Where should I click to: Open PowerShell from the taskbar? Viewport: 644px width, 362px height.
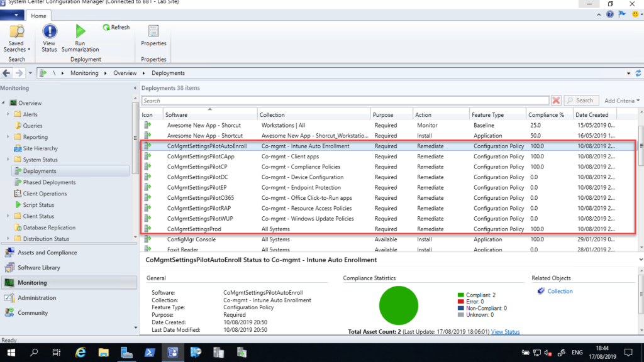[x=150, y=353]
